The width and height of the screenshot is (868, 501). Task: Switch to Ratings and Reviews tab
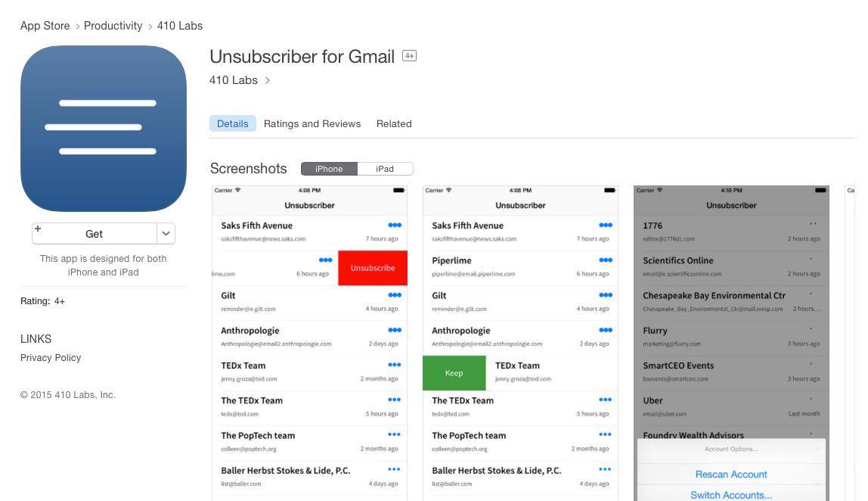[312, 123]
